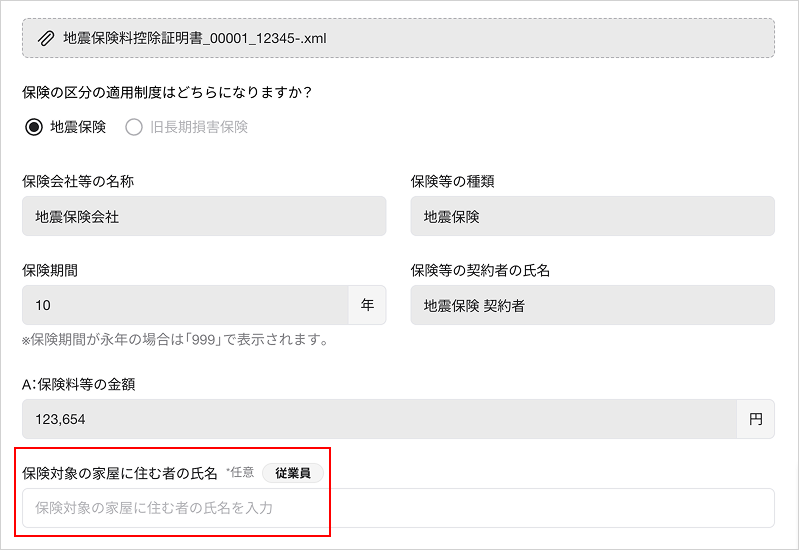The width and height of the screenshot is (799, 550).
Task: Click the 保険期間 field containing 10
Action: coord(185,305)
